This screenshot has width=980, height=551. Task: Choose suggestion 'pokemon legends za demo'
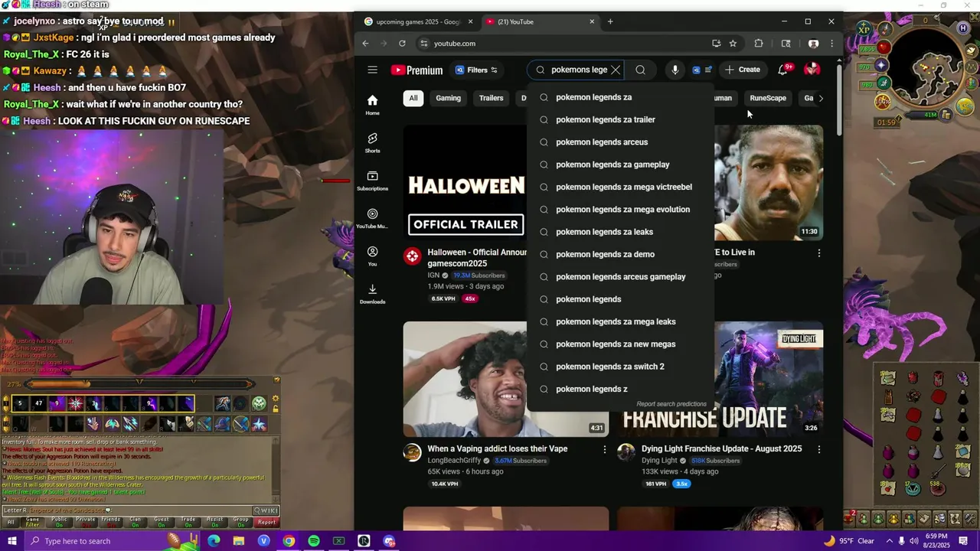(x=620, y=254)
